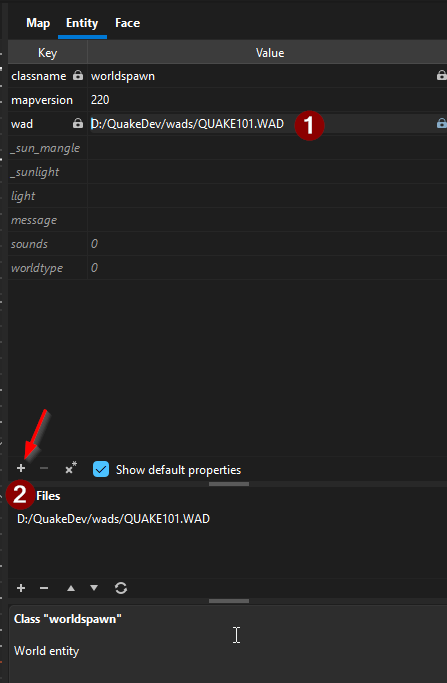Select the _sun_mangle default property key
The width and height of the screenshot is (447, 683).
47,148
